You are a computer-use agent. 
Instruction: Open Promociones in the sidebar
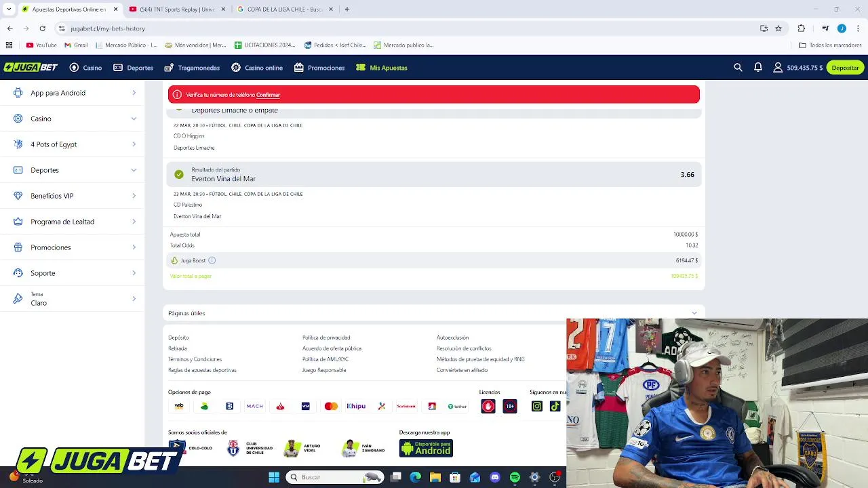73,247
